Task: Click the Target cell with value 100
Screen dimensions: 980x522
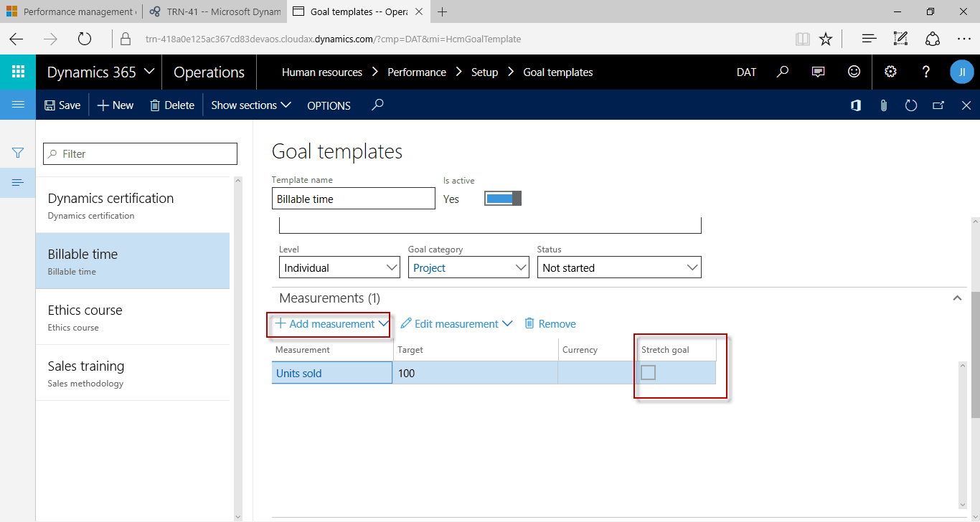Action: [475, 373]
